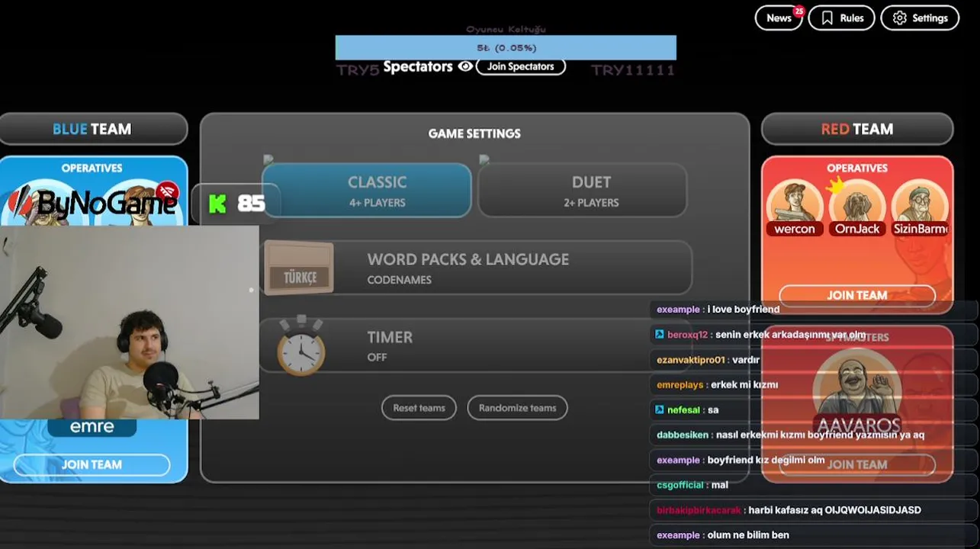The width and height of the screenshot is (980, 549).
Task: Click the disconnected icon on blue operative
Action: pos(166,191)
